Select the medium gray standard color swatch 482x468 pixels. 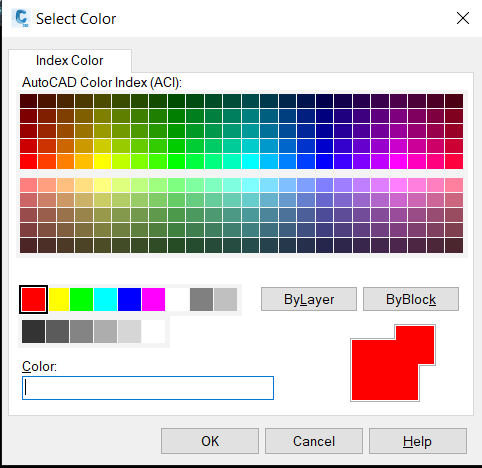click(x=201, y=299)
